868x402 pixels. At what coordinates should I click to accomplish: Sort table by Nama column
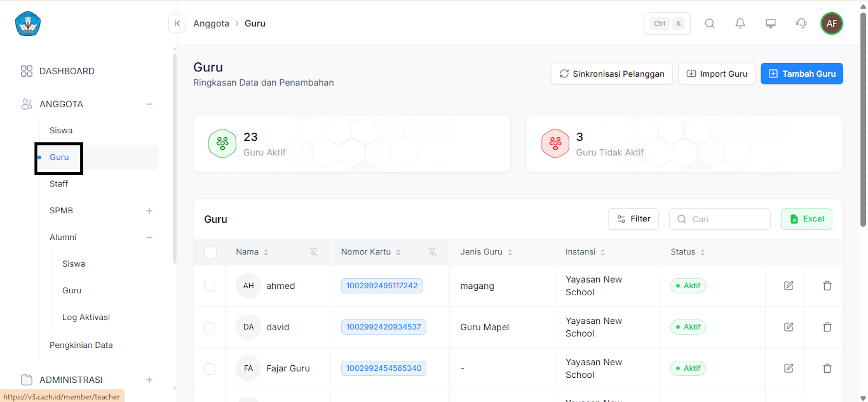266,252
